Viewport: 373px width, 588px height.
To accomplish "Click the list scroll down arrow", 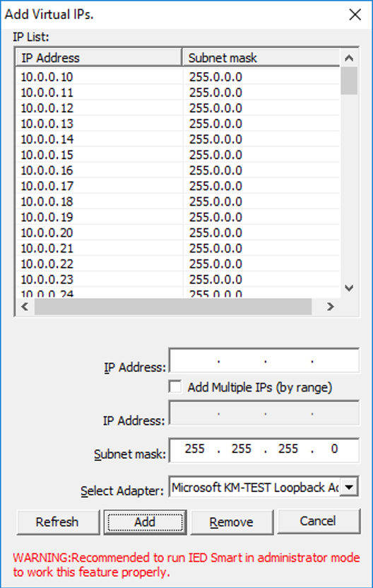I will click(x=349, y=288).
